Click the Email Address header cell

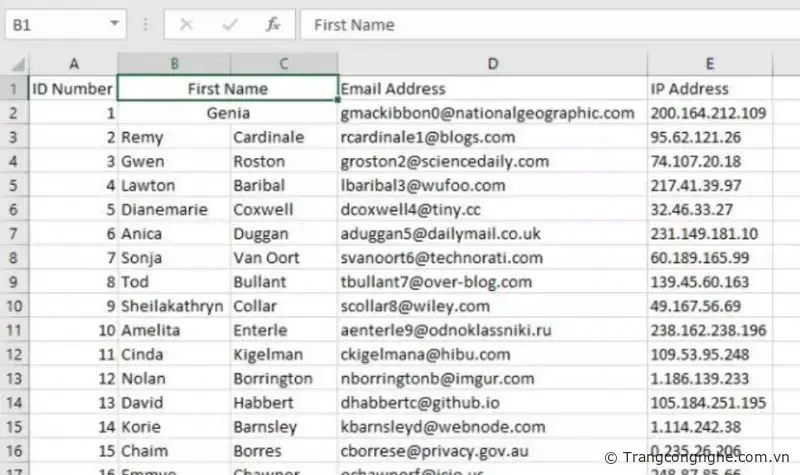492,89
